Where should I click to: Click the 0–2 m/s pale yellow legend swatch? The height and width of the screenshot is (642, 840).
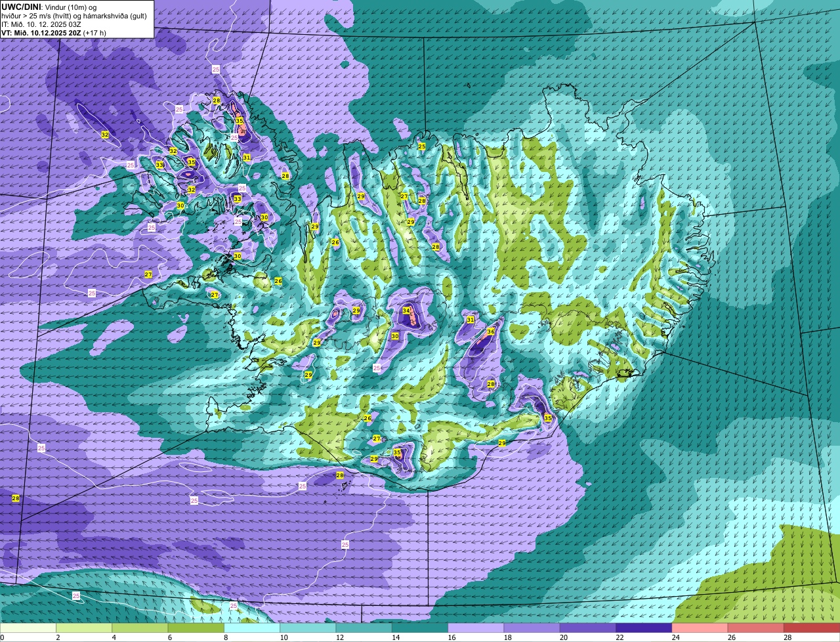pos(28,628)
